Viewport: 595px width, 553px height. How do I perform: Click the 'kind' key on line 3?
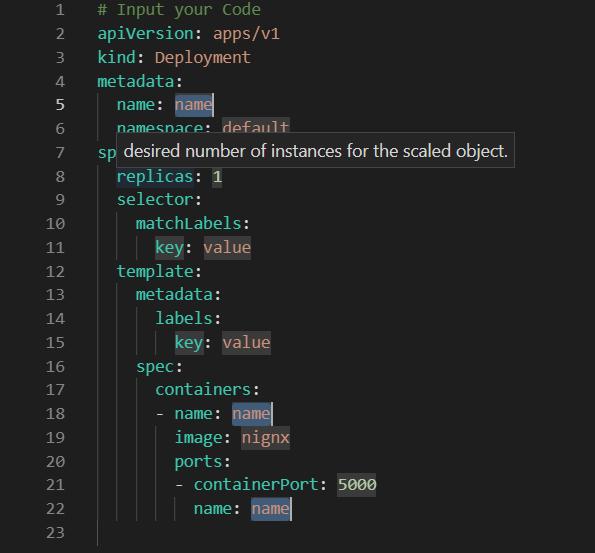coord(116,58)
